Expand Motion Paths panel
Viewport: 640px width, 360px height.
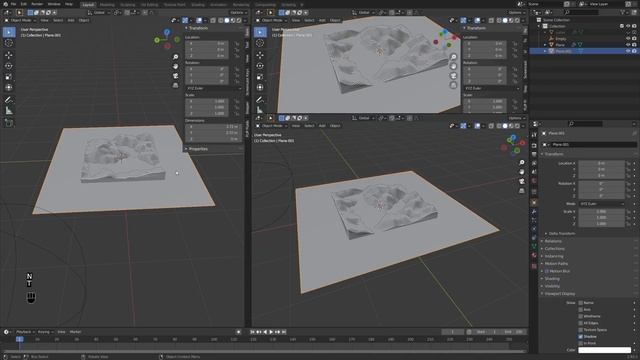[556, 264]
